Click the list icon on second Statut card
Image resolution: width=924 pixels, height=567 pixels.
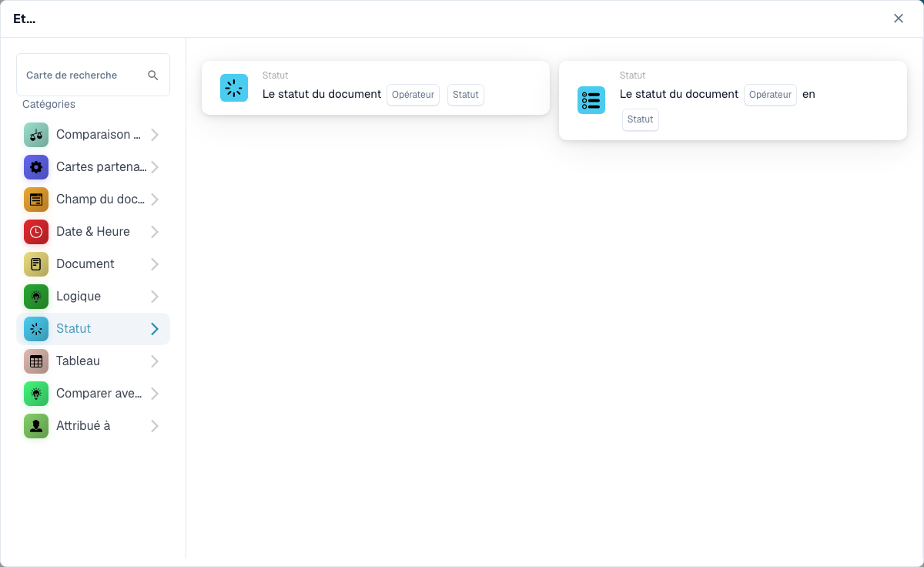[x=591, y=100]
